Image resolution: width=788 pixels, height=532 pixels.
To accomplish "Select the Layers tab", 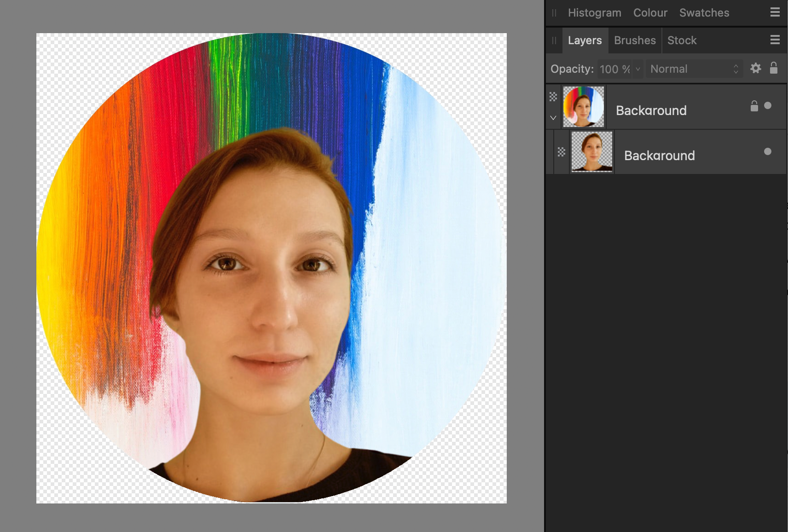I will click(585, 40).
